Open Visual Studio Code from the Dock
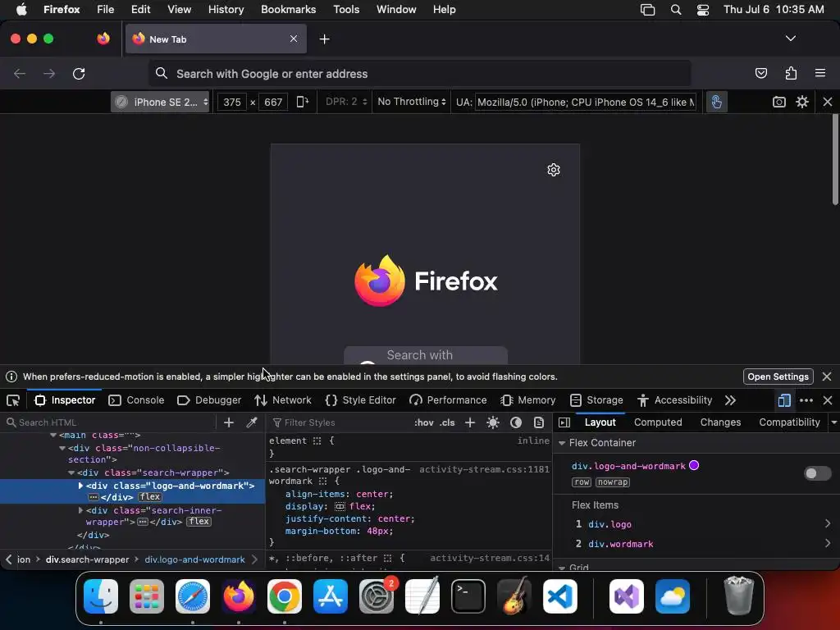840x630 pixels. pos(559,596)
